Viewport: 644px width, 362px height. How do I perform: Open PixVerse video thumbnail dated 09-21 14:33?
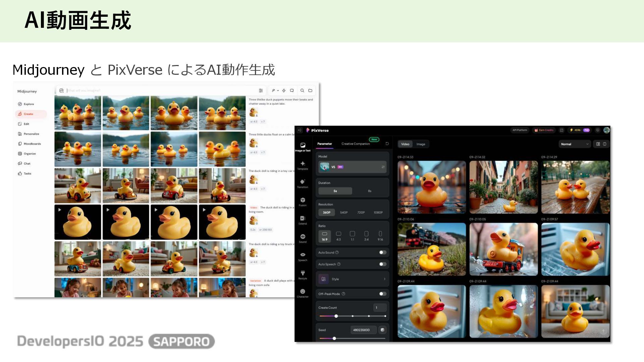432,187
